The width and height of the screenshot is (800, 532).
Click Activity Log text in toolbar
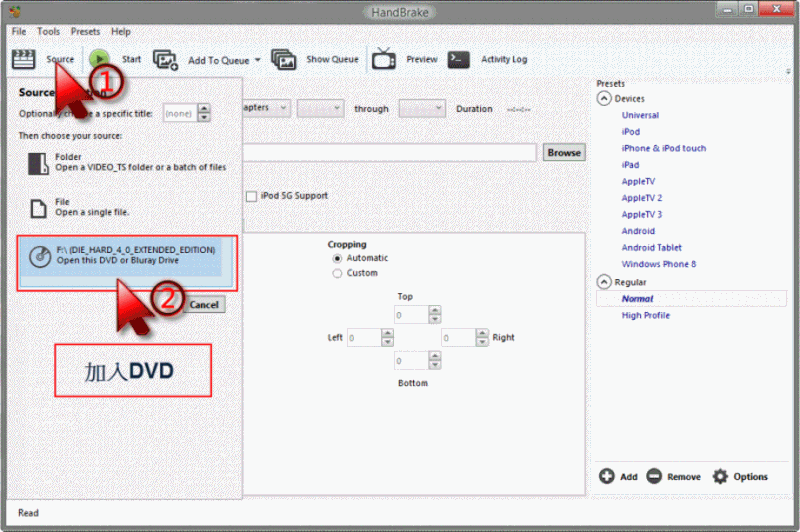pos(504,59)
